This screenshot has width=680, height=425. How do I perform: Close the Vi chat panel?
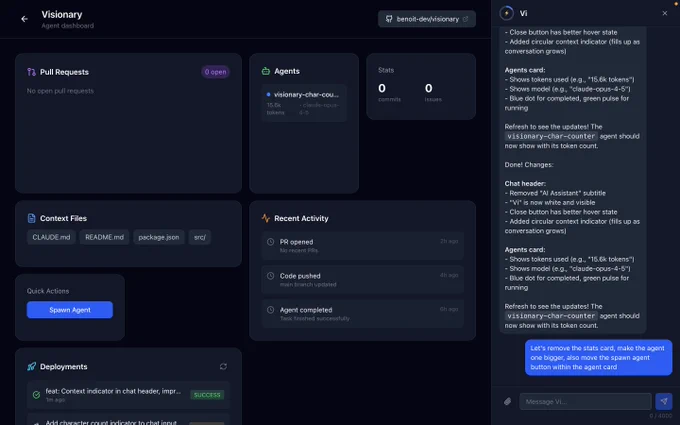click(665, 13)
